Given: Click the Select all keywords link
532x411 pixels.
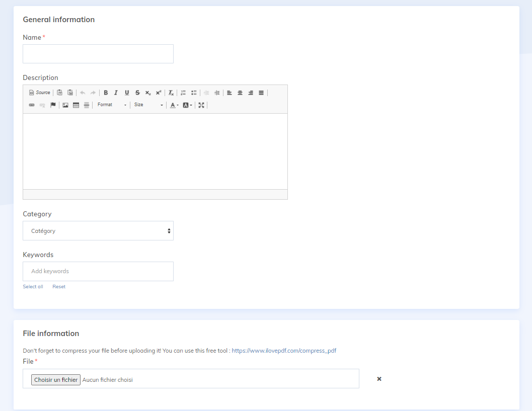Looking at the screenshot, I should (33, 287).
